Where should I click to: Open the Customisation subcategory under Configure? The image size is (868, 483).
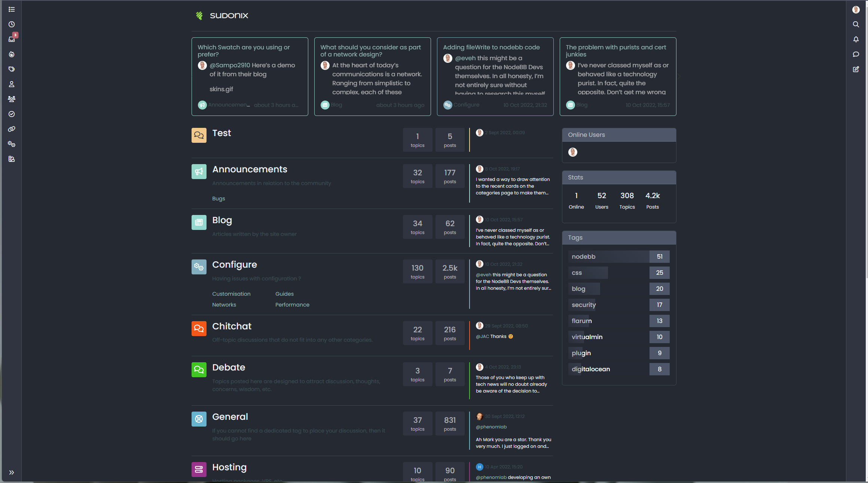coord(231,293)
